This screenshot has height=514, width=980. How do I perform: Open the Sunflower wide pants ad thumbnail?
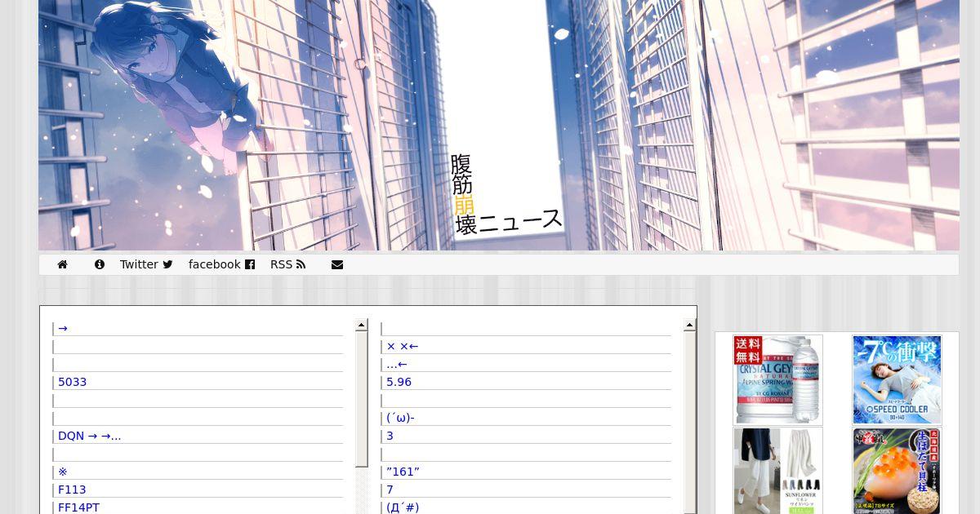pyautogui.click(x=777, y=471)
